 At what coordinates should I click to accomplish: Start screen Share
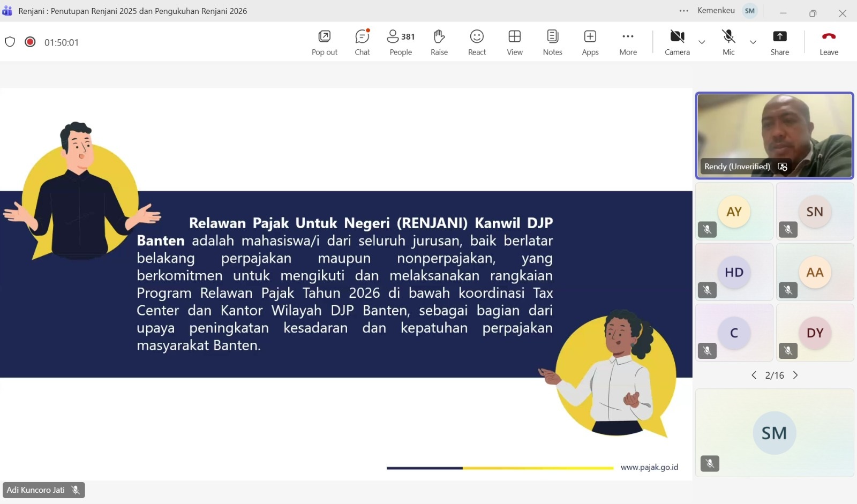tap(779, 42)
